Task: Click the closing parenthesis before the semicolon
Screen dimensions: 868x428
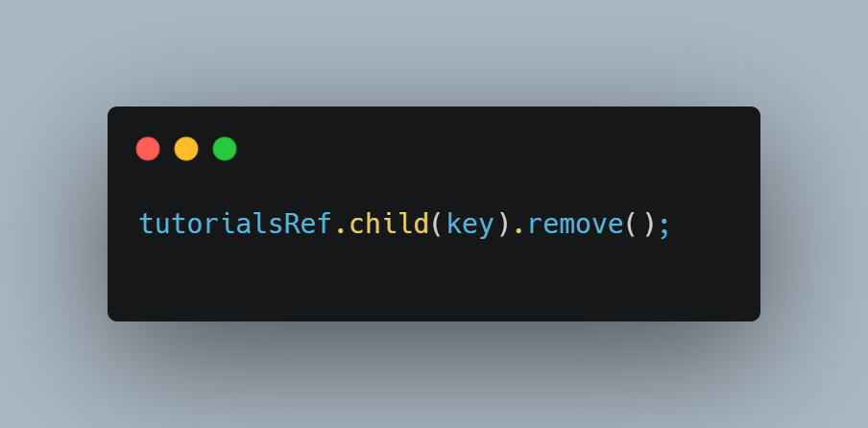Action: 648,224
